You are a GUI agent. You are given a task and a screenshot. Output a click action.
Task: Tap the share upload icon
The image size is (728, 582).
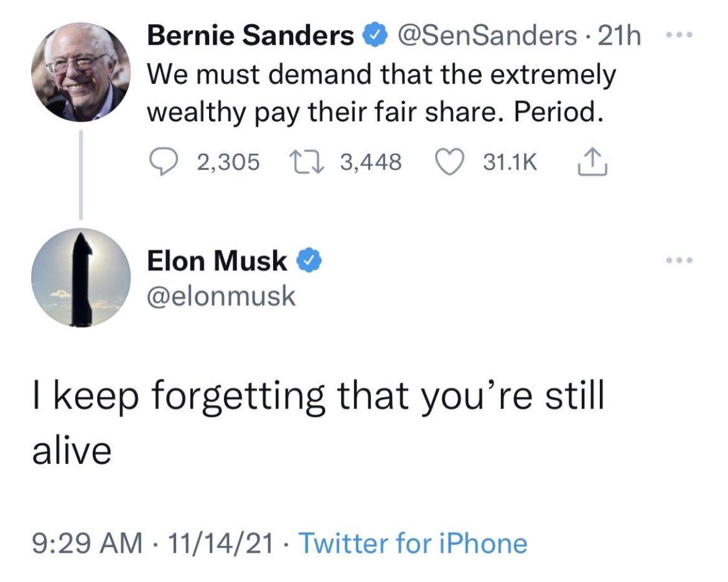592,162
